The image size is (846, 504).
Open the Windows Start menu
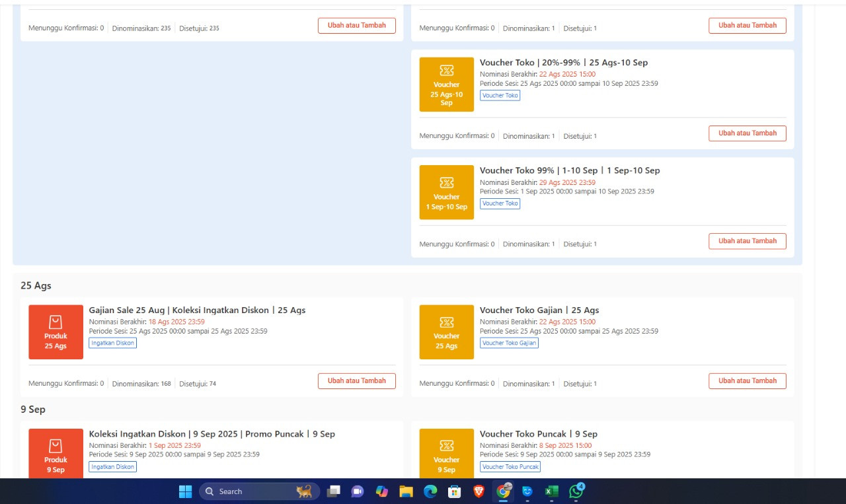pos(186,491)
